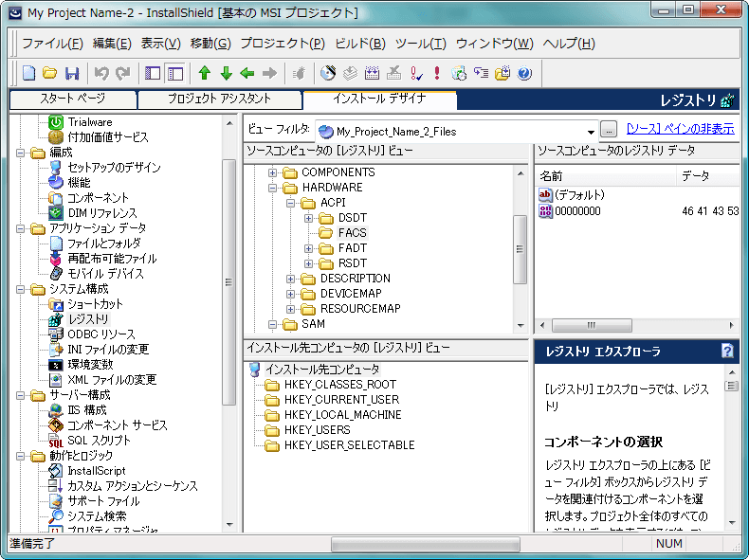
Task: Click the Help question mark toolbar icon
Action: pos(524,73)
